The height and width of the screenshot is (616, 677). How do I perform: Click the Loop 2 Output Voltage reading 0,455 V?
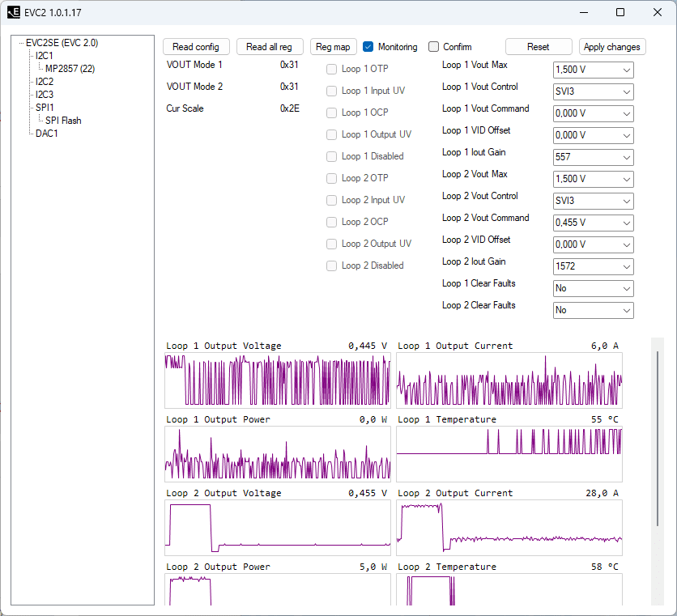click(368, 494)
